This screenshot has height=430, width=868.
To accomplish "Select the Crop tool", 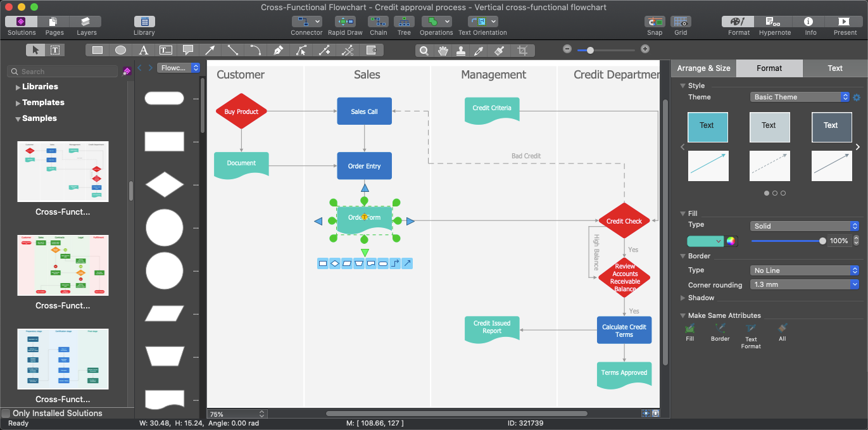I will pos(522,51).
